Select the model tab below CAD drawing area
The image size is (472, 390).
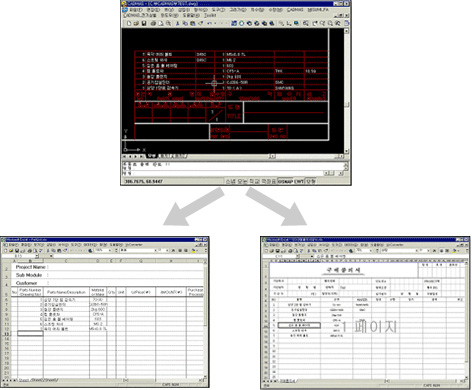pos(152,156)
